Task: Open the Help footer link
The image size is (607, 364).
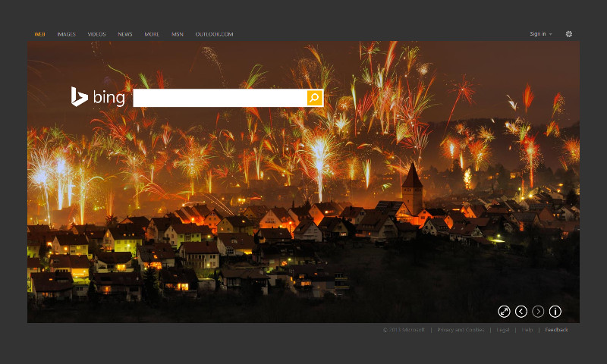Action: 527,330
